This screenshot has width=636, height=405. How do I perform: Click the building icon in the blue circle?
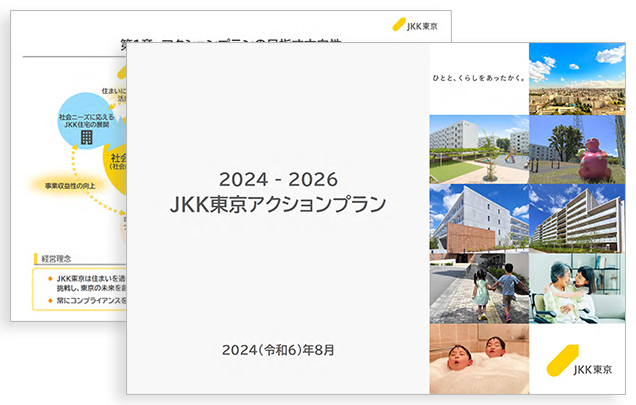[x=86, y=138]
